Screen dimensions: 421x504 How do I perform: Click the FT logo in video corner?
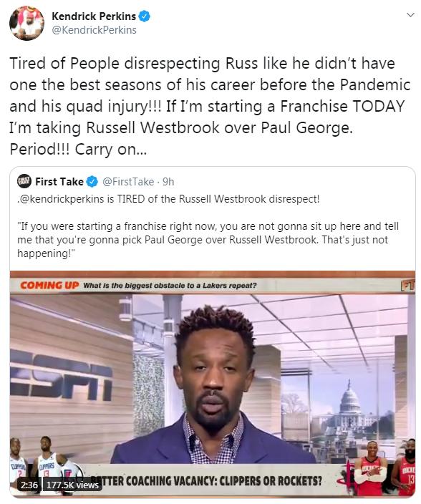tap(408, 285)
